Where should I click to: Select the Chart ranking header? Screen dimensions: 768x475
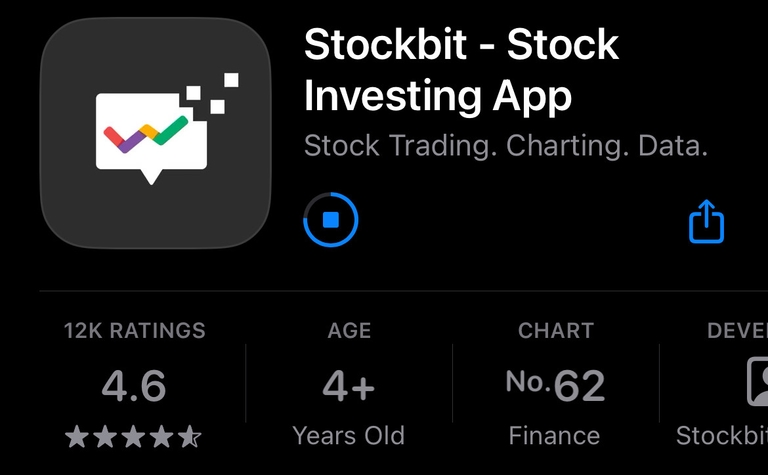555,330
